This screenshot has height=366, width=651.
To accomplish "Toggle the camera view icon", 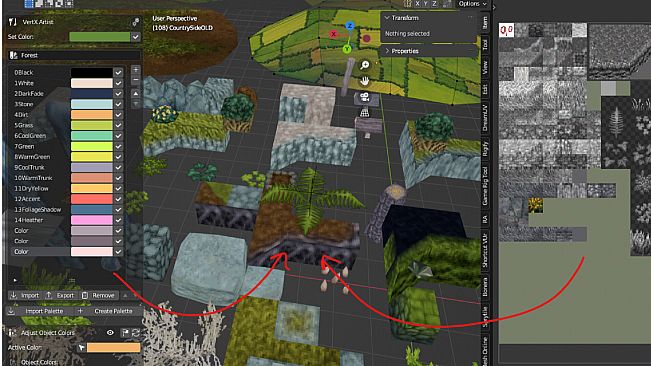I will pos(365,98).
